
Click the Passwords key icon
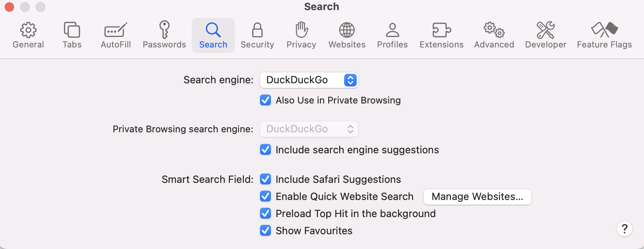click(x=164, y=30)
